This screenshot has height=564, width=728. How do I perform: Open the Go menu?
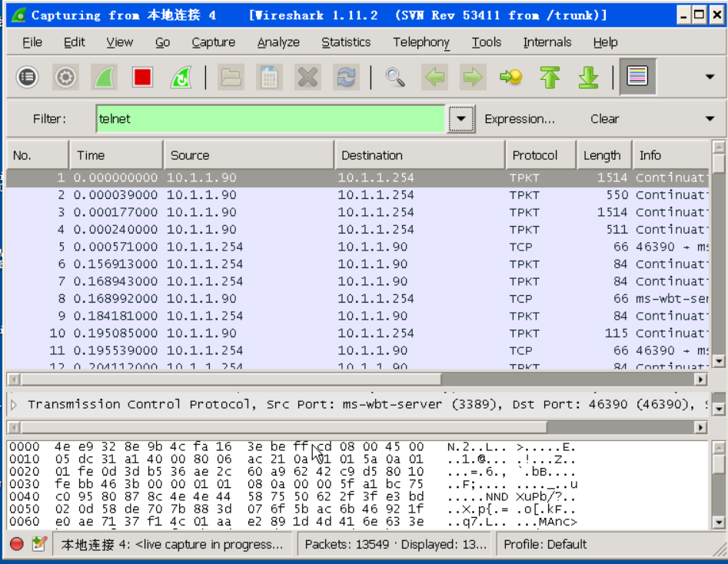[162, 42]
